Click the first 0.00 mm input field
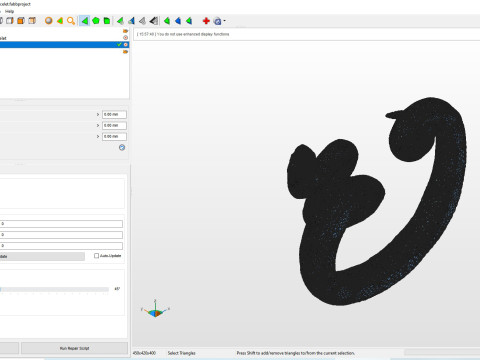This screenshot has width=480, height=360. (114, 114)
